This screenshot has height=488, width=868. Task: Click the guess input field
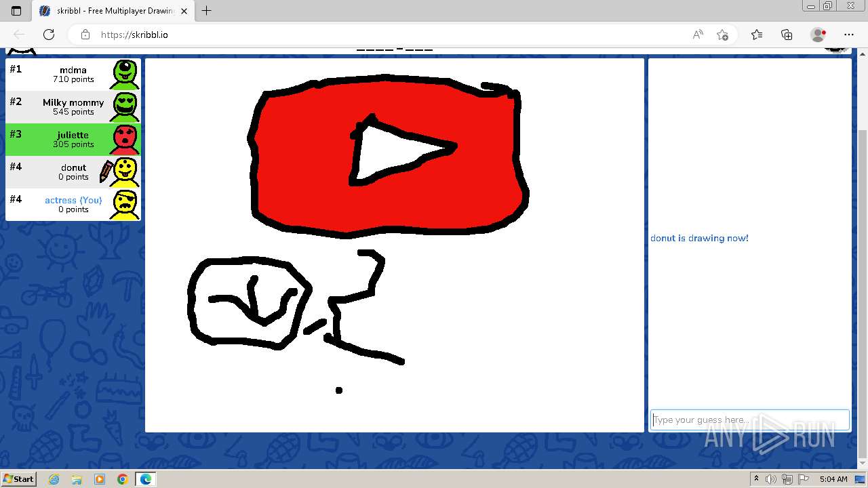click(x=749, y=420)
